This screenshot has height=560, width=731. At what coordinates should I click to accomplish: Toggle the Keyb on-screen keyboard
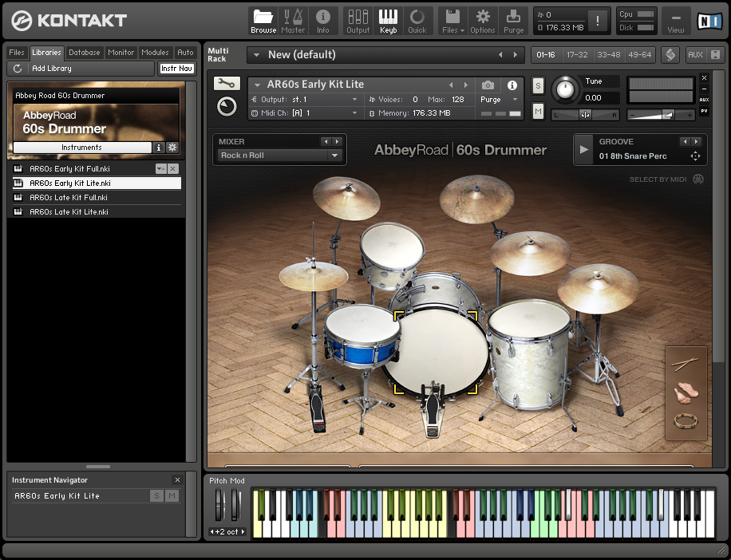click(388, 21)
